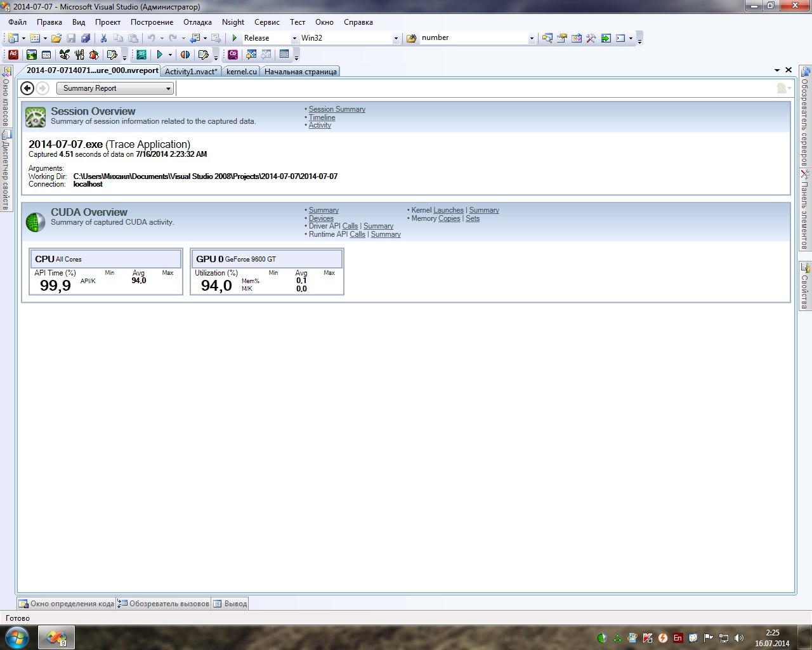
Task: Expand the New Project dropdown arrow
Action: (x=23, y=38)
